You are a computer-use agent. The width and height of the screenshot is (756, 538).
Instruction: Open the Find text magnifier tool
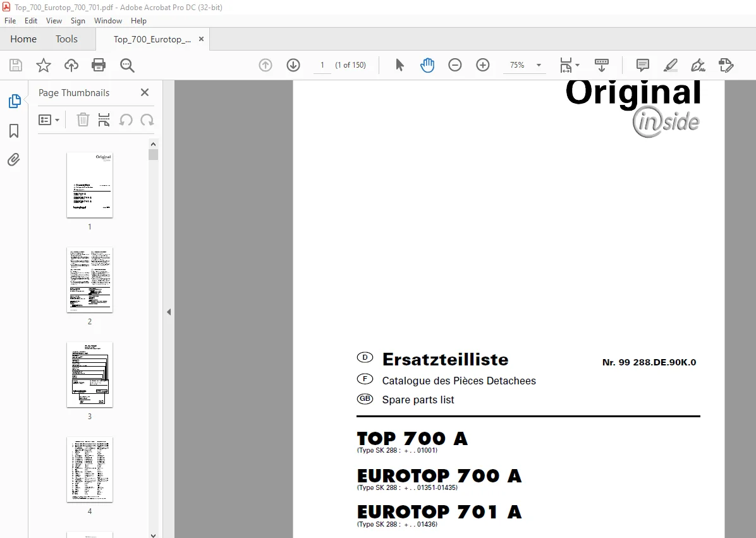[x=127, y=65]
